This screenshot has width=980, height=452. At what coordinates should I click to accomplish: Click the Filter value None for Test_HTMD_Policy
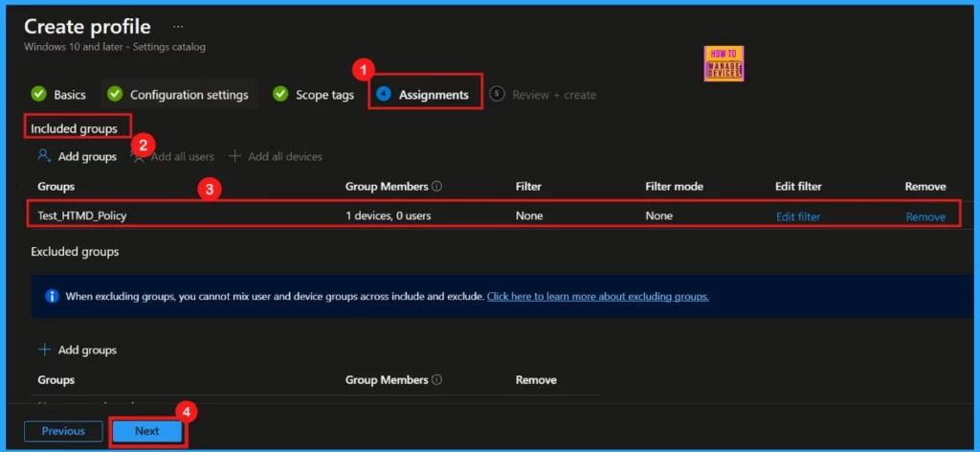point(529,216)
